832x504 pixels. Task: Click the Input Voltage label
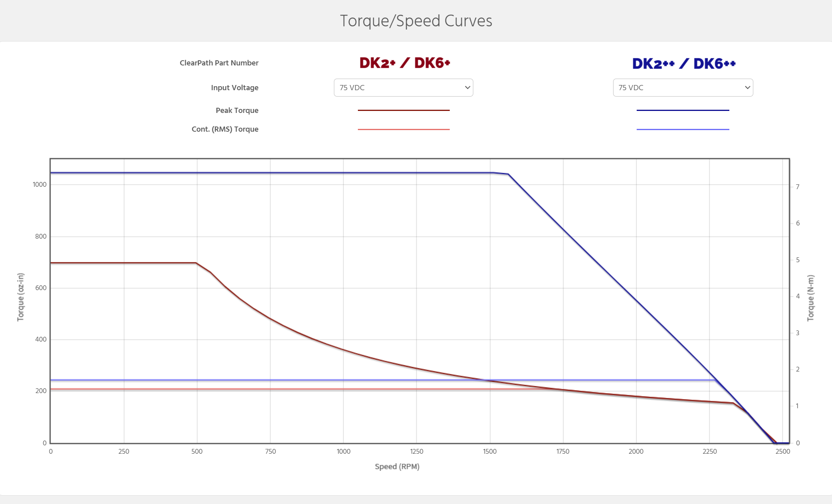pos(234,87)
